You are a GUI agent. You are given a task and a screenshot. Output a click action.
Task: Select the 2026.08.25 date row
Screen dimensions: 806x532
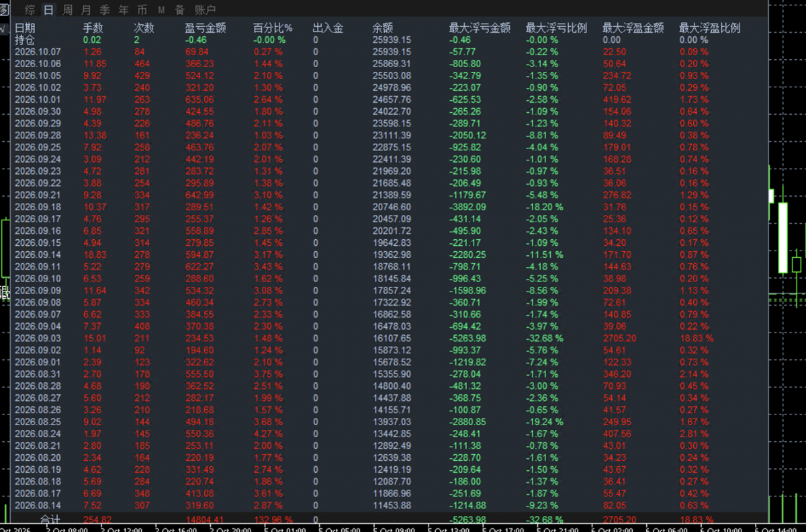[38, 421]
